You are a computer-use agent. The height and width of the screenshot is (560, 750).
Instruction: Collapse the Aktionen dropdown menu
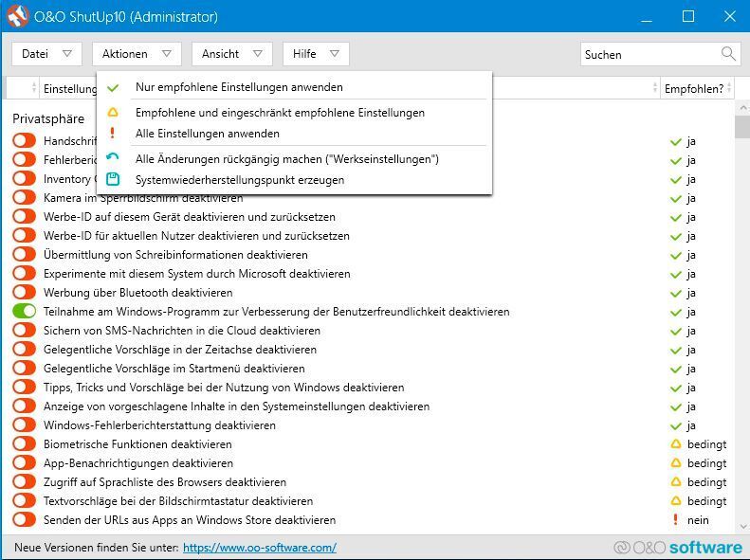pyautogui.click(x=137, y=54)
